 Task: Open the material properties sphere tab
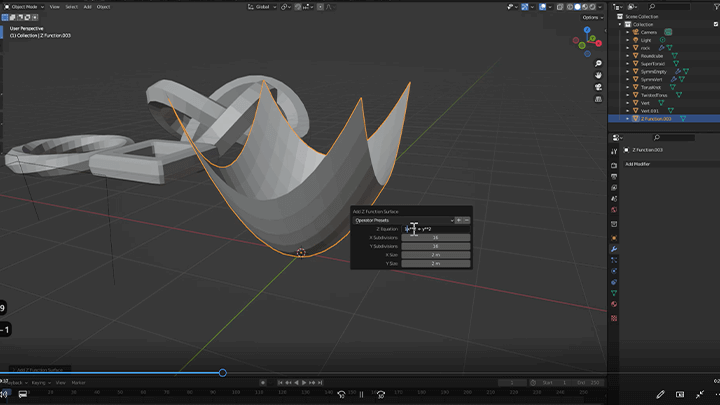[614, 304]
